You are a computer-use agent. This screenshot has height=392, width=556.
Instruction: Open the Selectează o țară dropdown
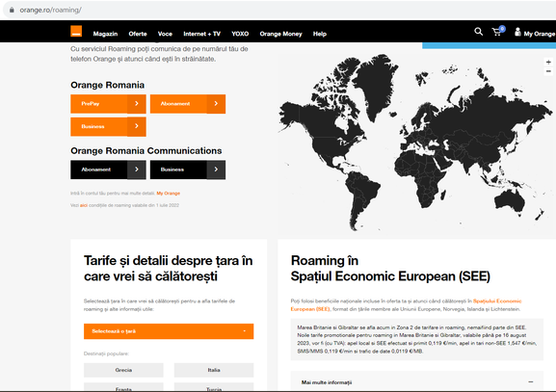click(x=169, y=331)
